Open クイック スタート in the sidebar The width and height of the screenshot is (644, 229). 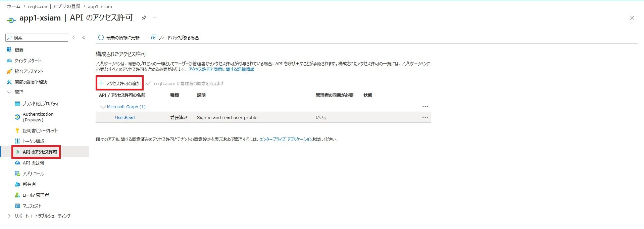tap(28, 61)
